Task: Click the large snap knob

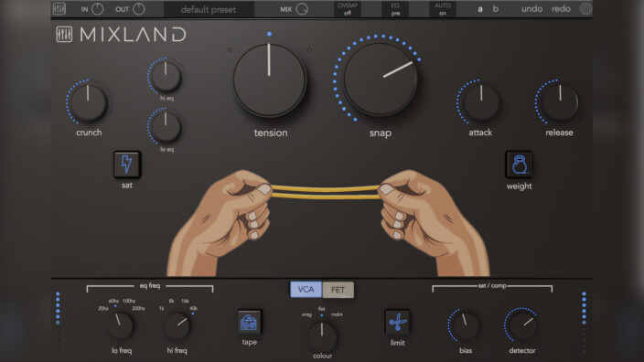Action: click(x=381, y=80)
